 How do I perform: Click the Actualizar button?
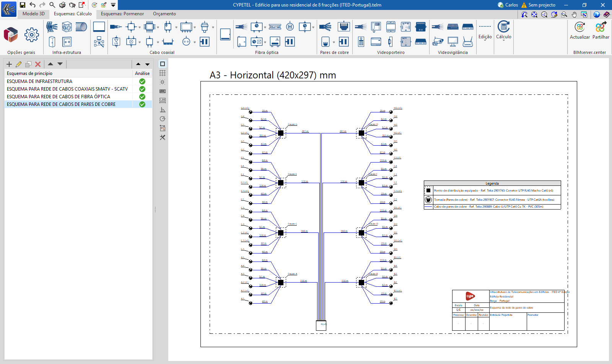[579, 31]
